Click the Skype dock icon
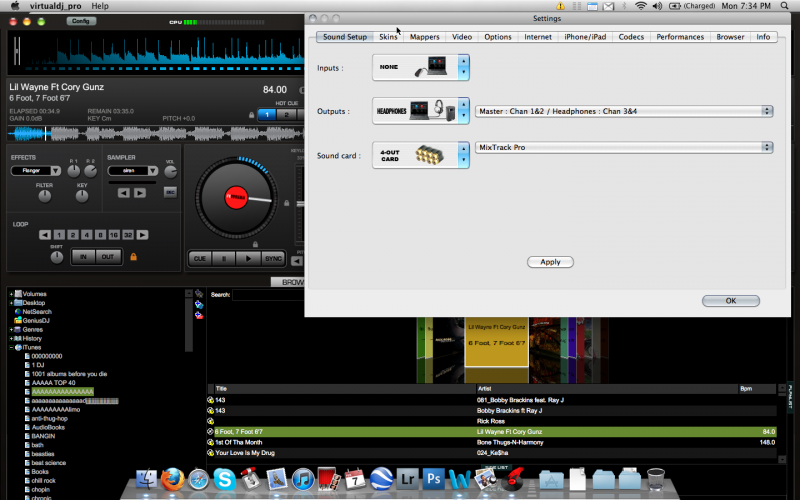This screenshot has height=500, width=800. coord(224,479)
